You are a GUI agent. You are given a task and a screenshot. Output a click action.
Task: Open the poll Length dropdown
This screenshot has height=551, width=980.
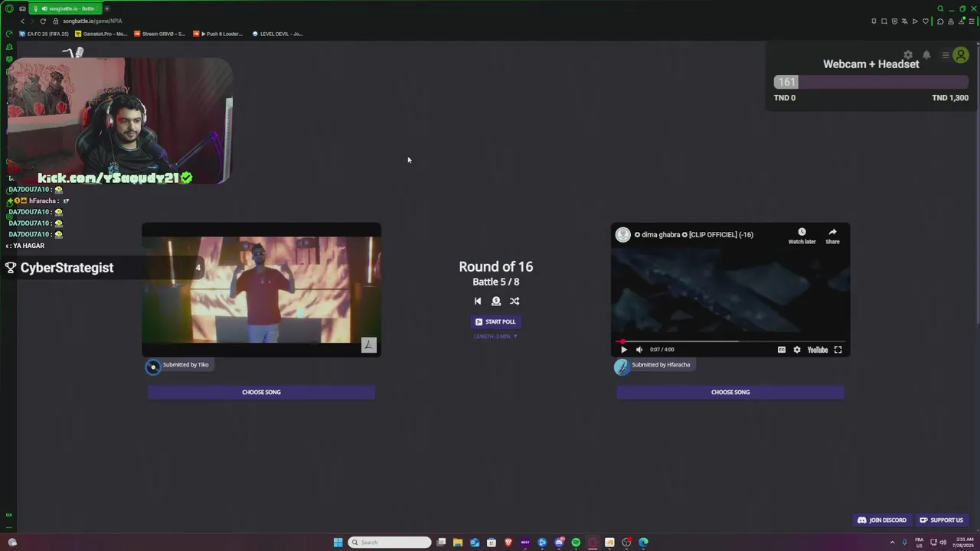(496, 336)
